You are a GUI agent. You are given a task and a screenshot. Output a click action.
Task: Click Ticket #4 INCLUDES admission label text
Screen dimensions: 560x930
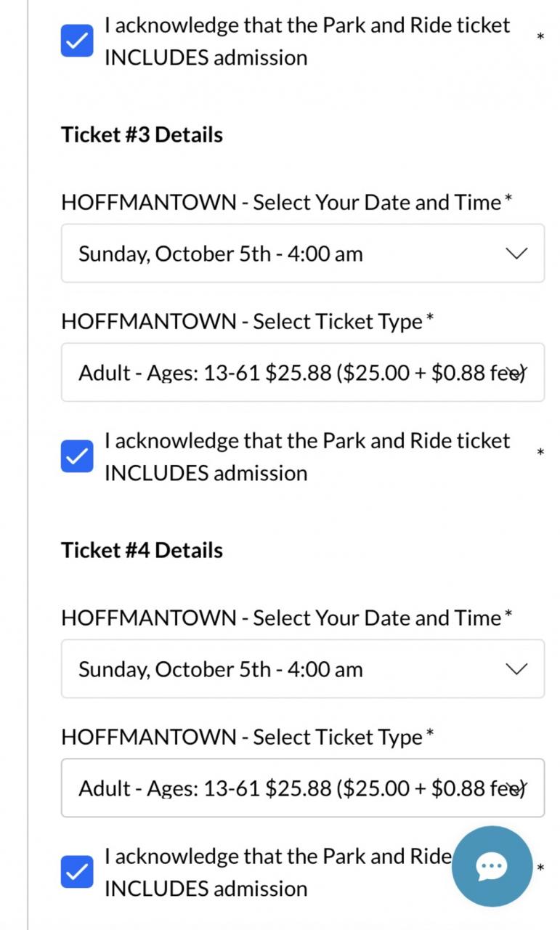coord(206,889)
